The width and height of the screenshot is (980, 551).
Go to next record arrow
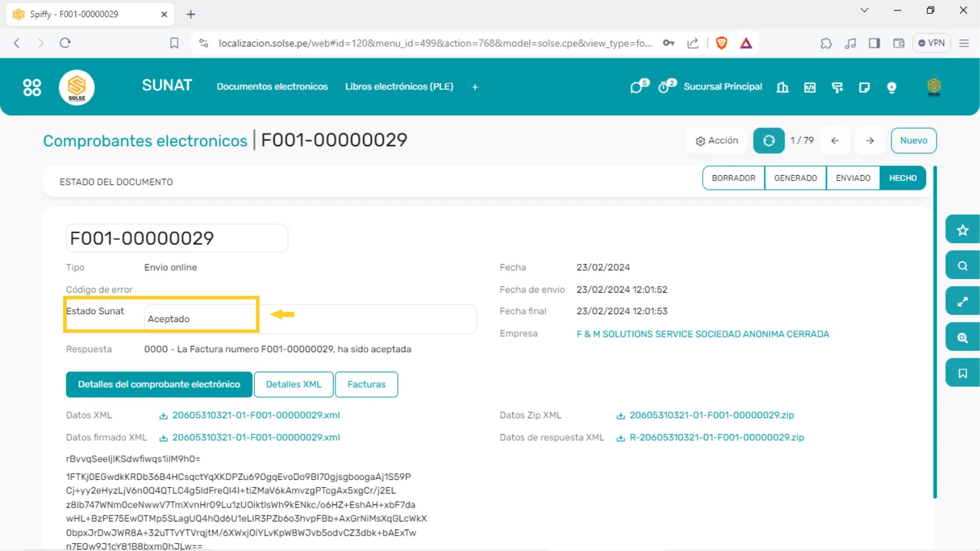870,141
